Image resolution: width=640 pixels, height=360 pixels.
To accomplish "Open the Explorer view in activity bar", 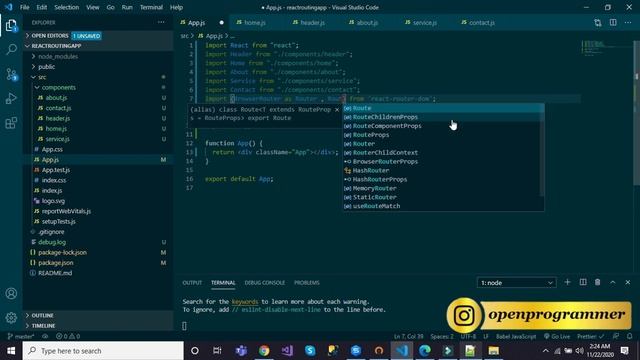I will (11, 26).
